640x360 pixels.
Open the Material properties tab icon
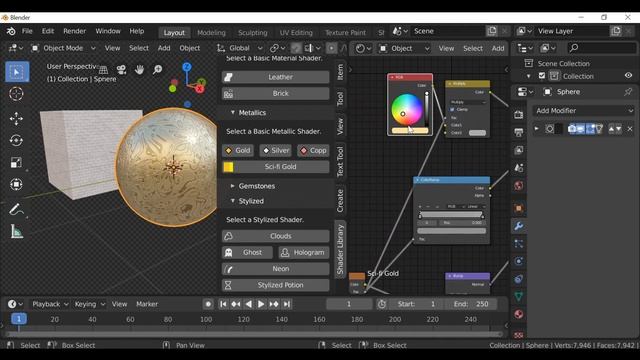(x=518, y=314)
